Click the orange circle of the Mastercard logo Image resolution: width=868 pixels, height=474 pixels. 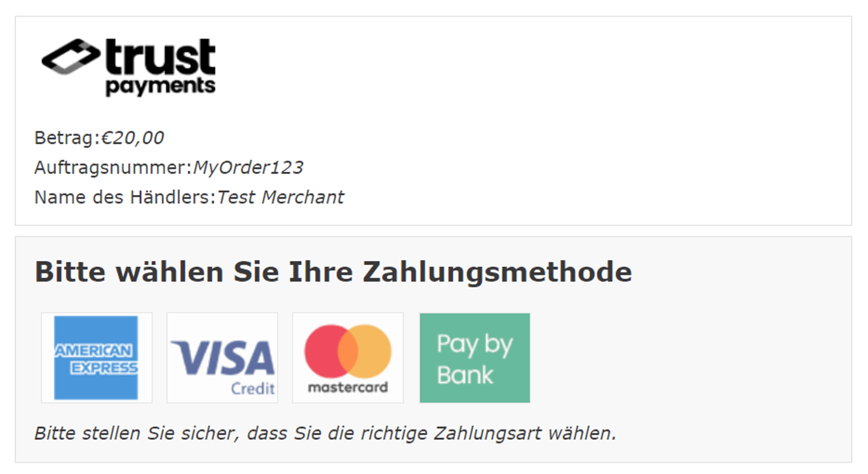370,351
